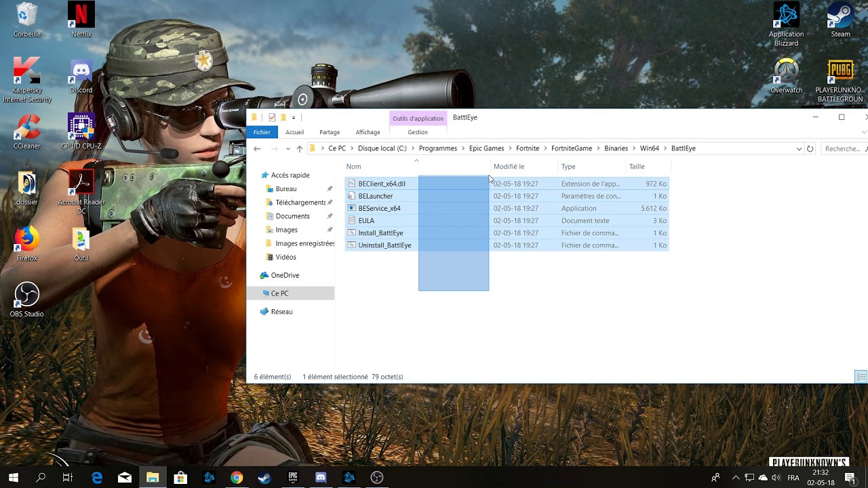Show hidden system tray icons
Image resolution: width=868 pixels, height=488 pixels.
point(736,478)
